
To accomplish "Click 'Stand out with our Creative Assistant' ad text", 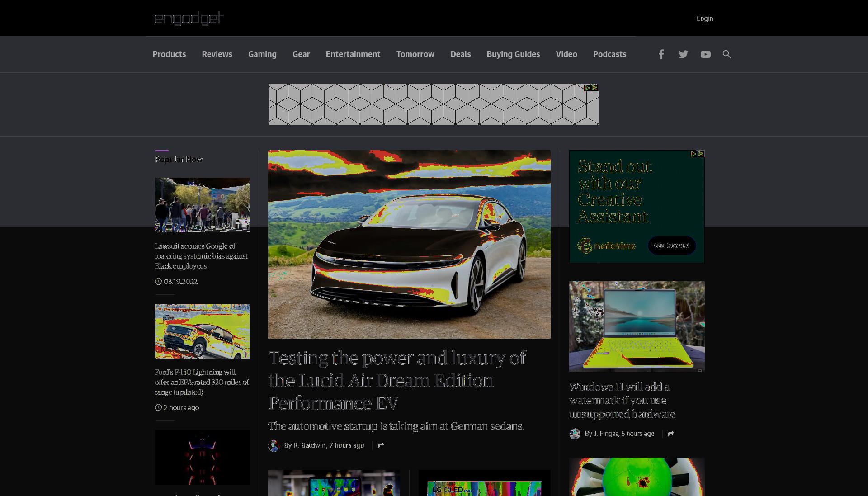I will click(x=614, y=191).
